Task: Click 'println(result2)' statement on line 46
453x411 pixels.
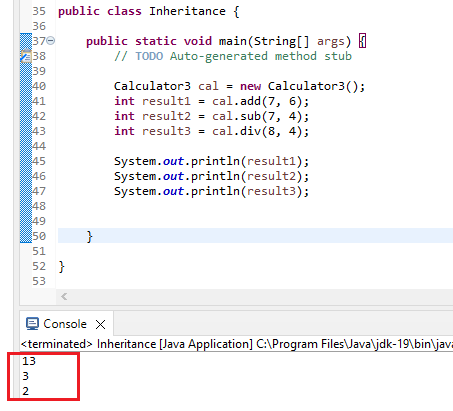Action: coord(211,176)
